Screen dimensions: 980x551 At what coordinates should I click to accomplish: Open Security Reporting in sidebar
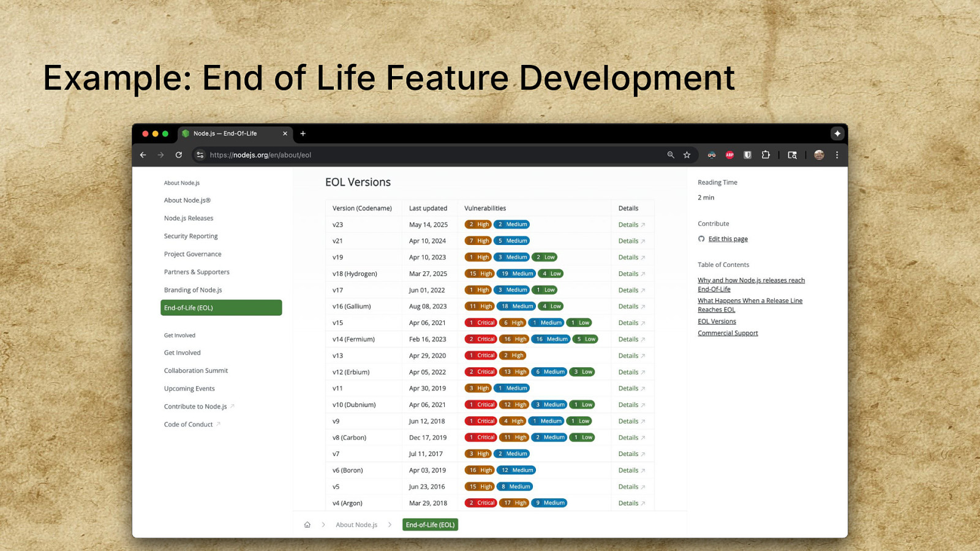tap(190, 236)
